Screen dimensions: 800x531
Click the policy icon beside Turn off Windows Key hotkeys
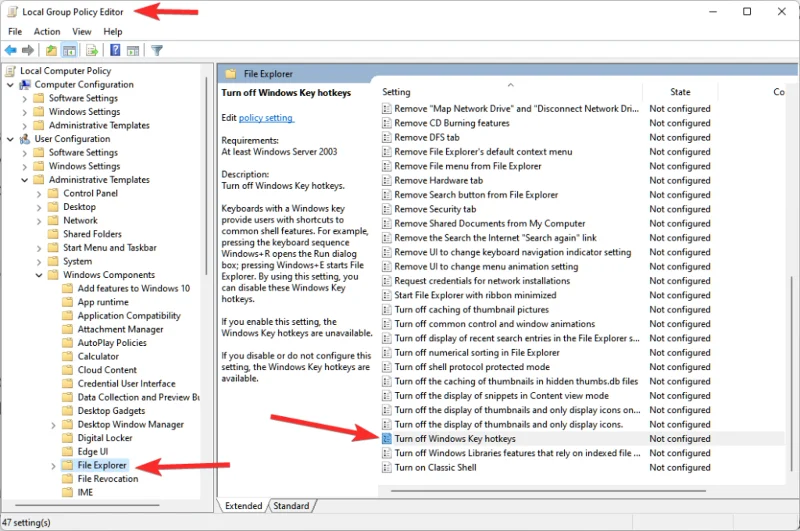(387, 439)
